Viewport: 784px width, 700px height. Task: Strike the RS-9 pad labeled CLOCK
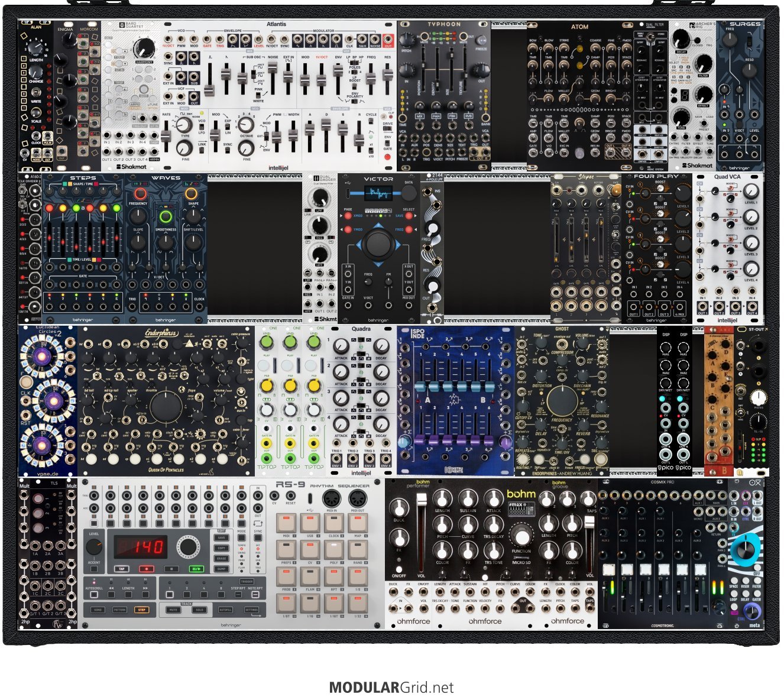point(334,523)
